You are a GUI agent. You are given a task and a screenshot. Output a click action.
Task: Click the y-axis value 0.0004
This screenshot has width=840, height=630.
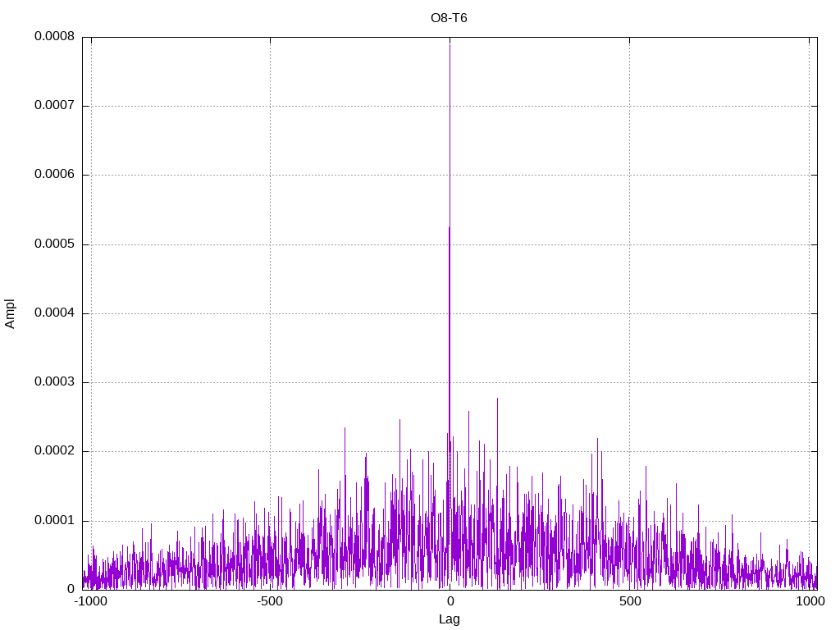pos(55,313)
